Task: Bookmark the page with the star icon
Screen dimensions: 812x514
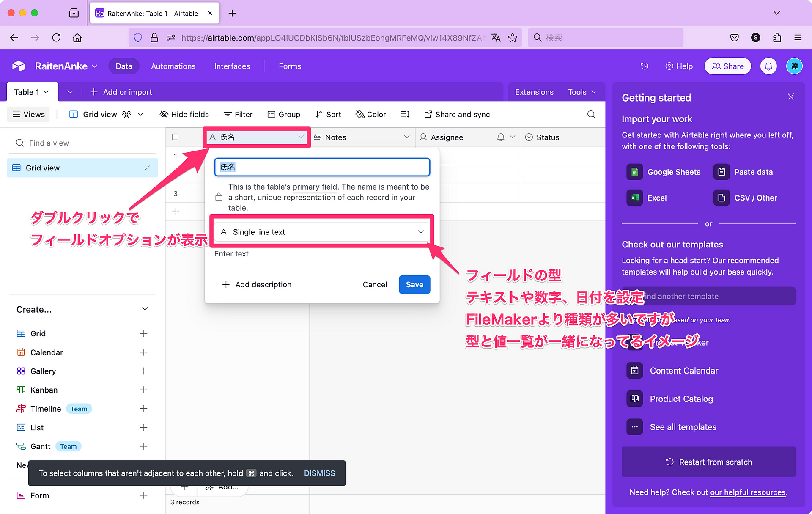Action: coord(513,38)
